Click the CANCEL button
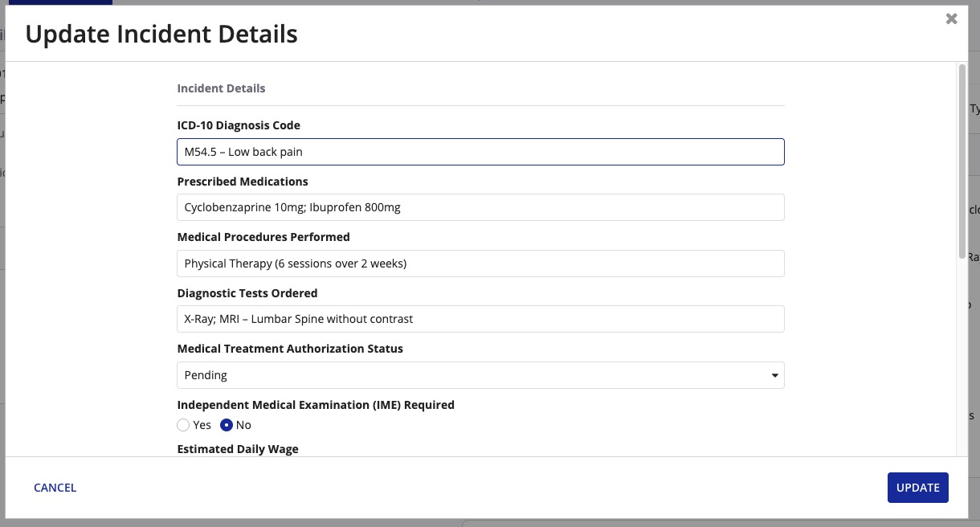 click(x=55, y=488)
